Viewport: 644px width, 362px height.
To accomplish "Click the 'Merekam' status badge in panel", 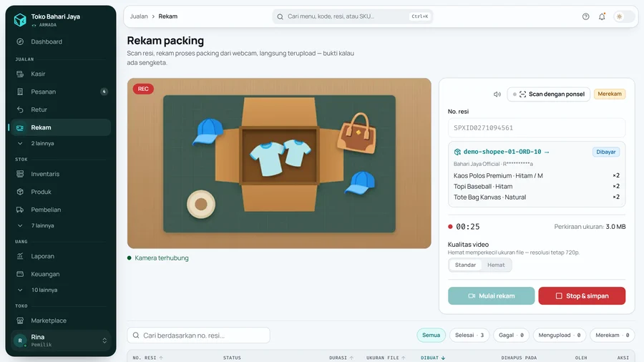I will [610, 94].
